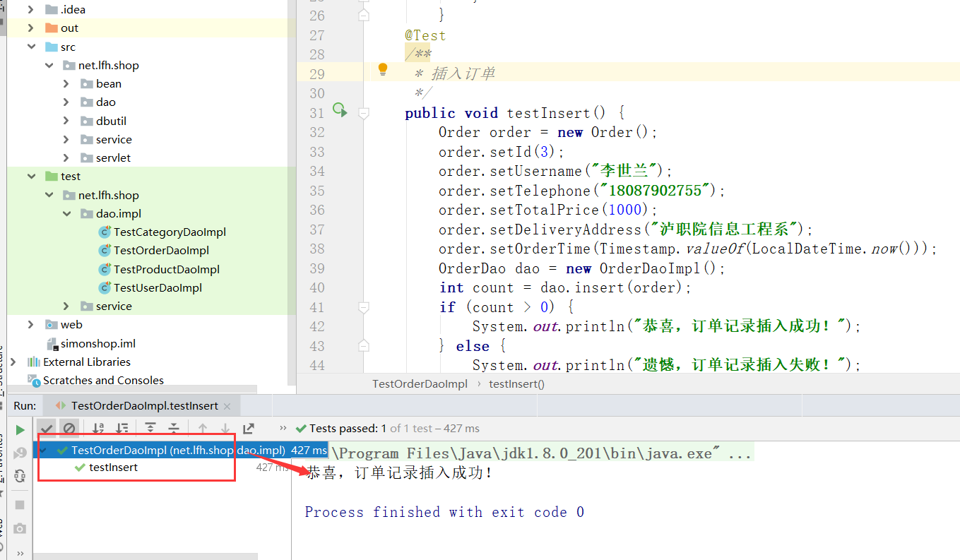Click Collapse All in test results toolbar

[x=174, y=429]
